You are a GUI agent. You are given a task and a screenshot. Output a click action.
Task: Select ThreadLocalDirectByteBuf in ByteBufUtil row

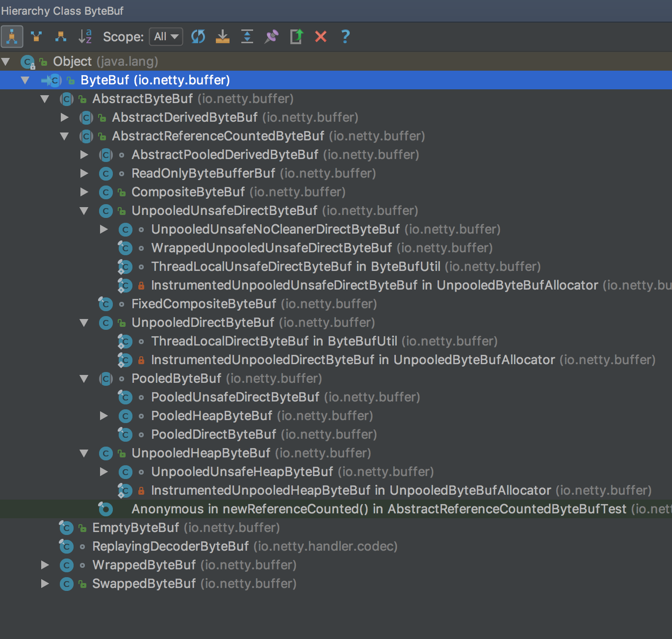point(336,341)
